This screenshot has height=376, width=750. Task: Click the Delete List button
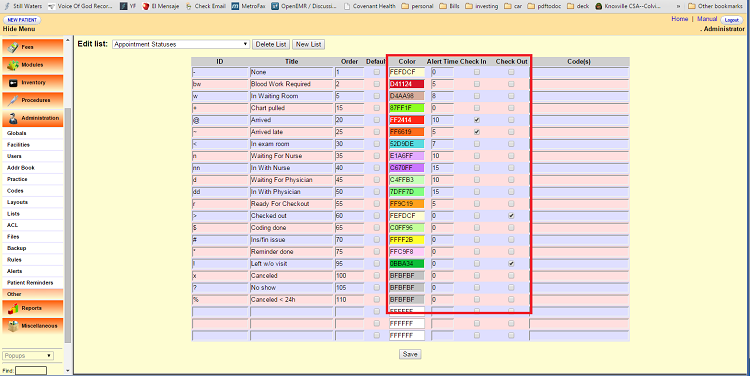point(271,44)
